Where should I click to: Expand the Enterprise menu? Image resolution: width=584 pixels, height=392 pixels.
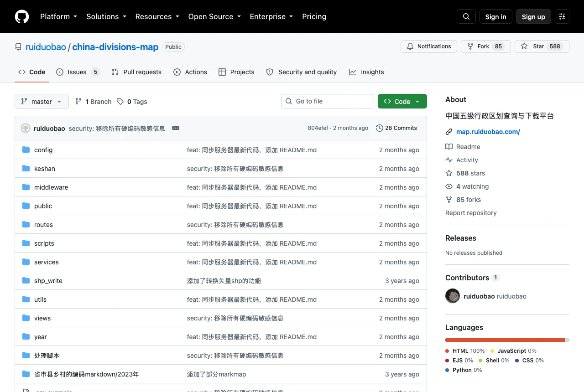tap(271, 16)
